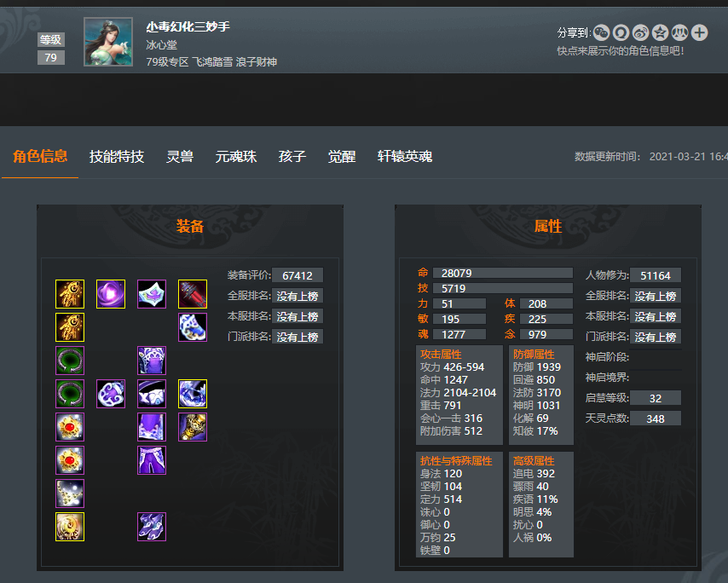Open the 灵兽 tab
Viewport: 728px width, 583px height.
(180, 157)
